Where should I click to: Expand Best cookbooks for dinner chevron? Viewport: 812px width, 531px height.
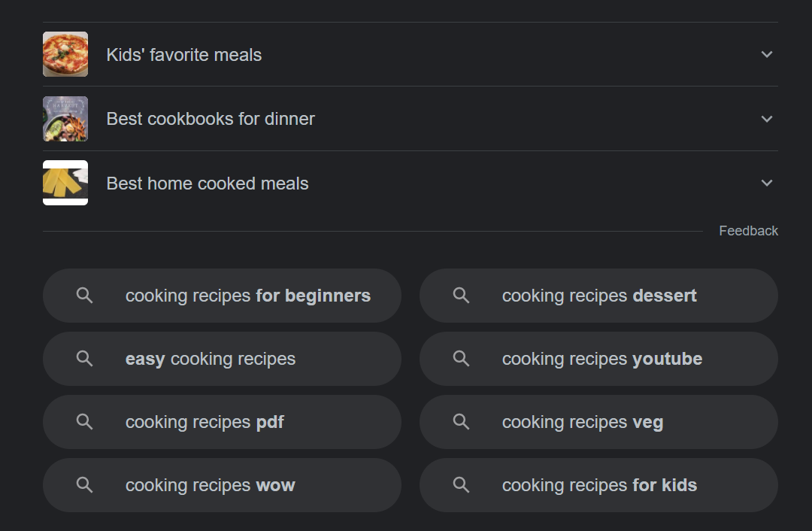pos(767,119)
